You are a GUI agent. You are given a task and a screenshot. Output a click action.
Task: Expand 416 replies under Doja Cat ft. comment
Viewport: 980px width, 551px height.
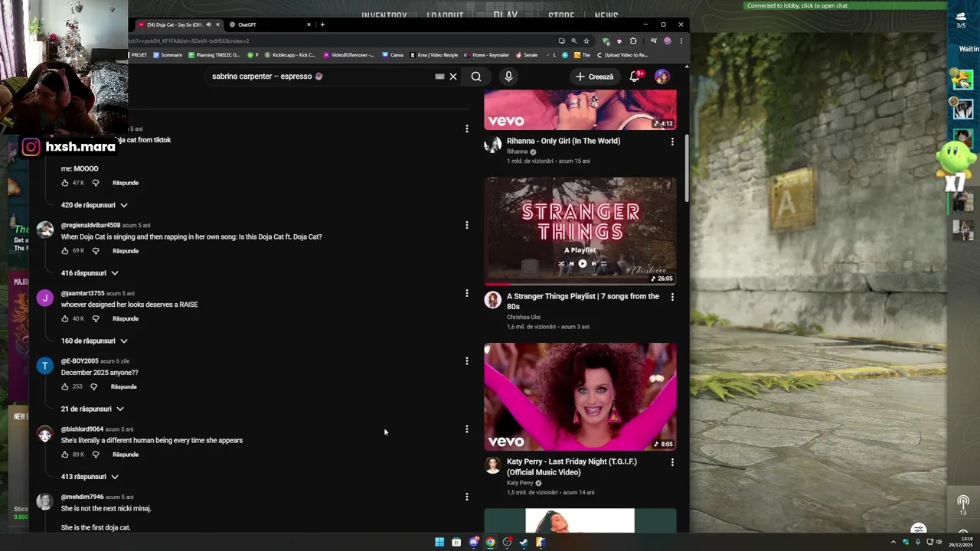point(90,273)
